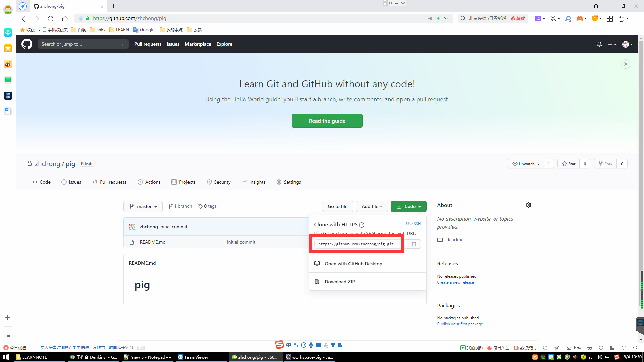Open the Settings tab
The image size is (644, 362).
pyautogui.click(x=288, y=182)
